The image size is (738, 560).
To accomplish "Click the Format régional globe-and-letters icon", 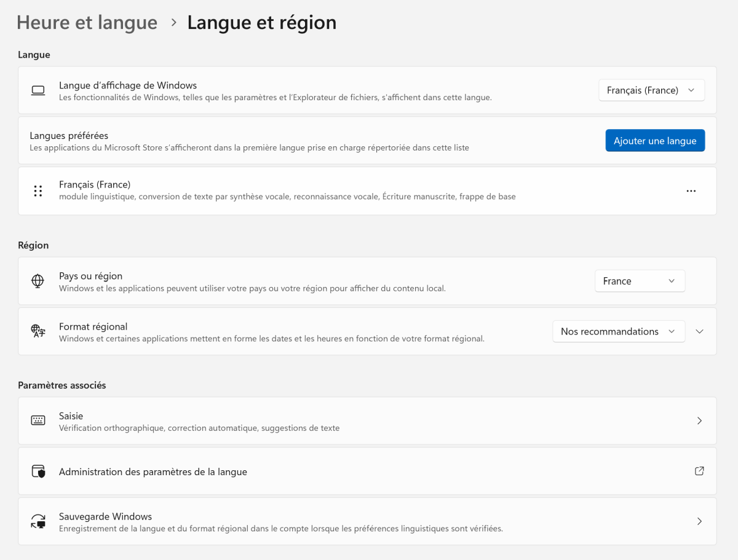I will pos(38,332).
